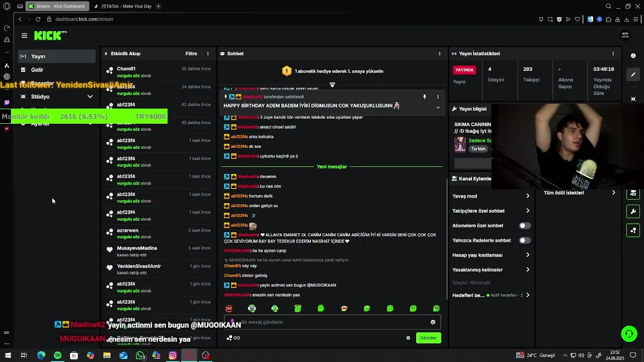
Task: Click Cham61 entry in activity feed
Action: point(158,72)
